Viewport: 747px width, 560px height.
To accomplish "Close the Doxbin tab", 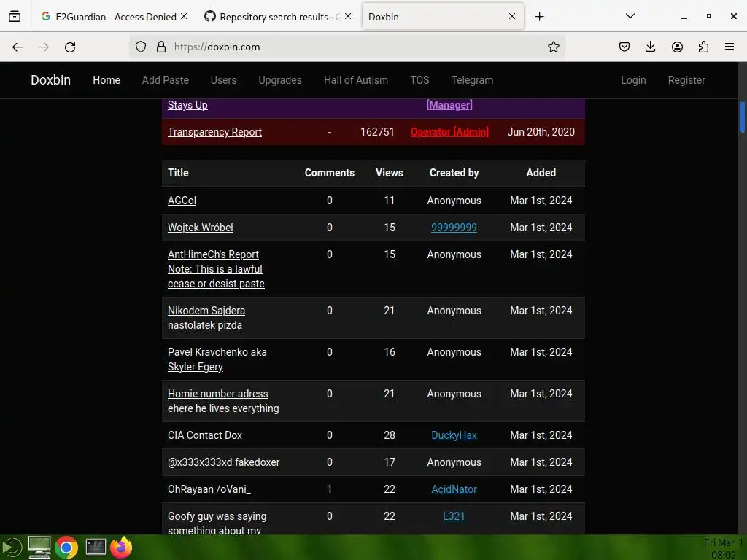I will pyautogui.click(x=511, y=16).
